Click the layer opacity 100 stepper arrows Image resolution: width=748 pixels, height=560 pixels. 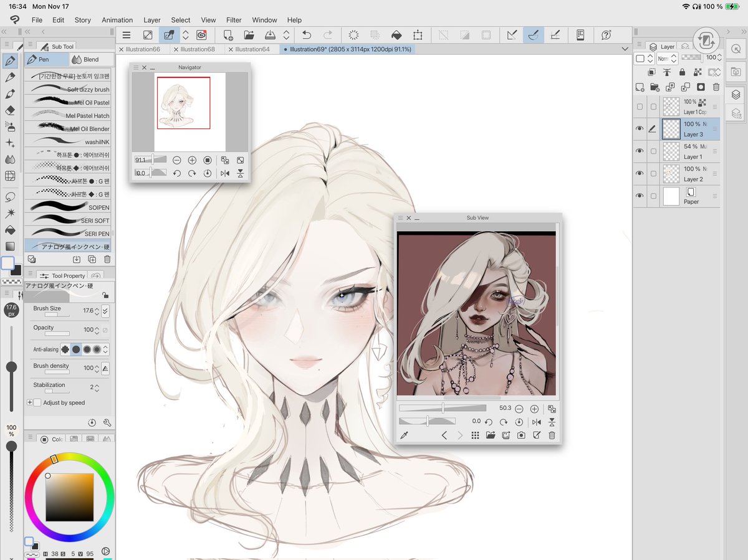pos(720,58)
